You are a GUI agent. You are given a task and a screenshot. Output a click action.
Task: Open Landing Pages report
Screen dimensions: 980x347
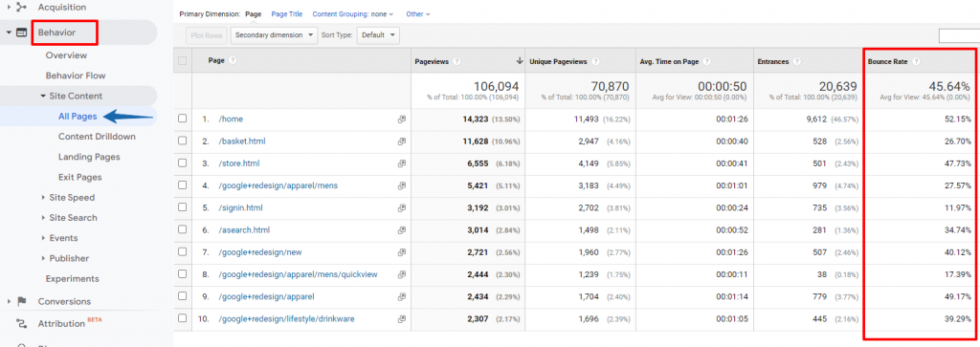click(89, 157)
